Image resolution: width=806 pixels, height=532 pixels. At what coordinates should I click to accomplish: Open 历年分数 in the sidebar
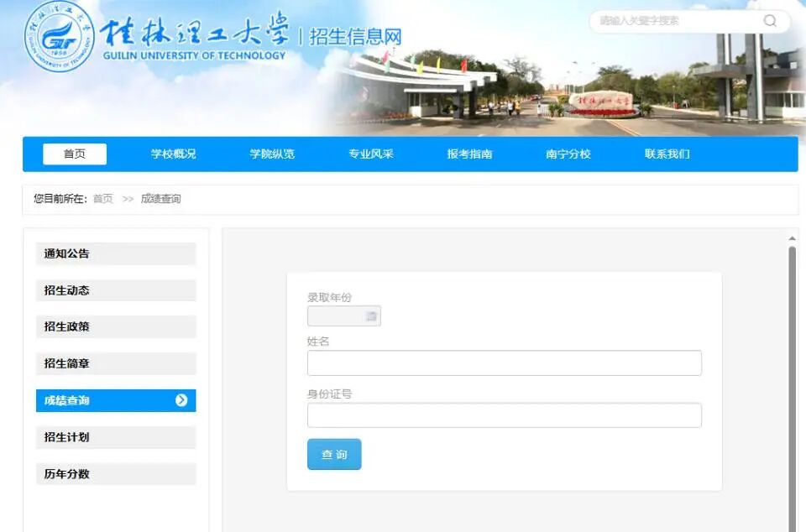coord(116,474)
